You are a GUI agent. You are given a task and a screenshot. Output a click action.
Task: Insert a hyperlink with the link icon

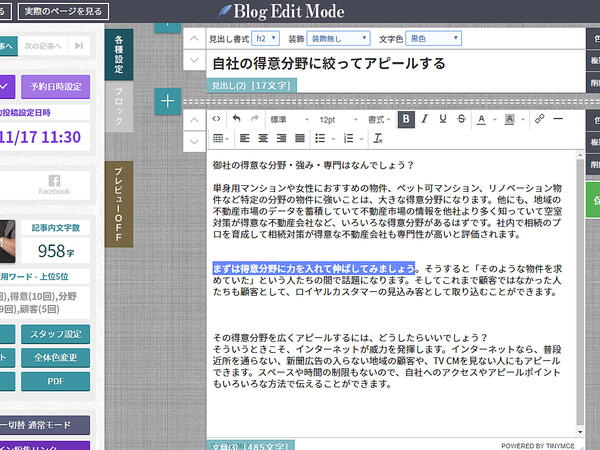pyautogui.click(x=540, y=119)
